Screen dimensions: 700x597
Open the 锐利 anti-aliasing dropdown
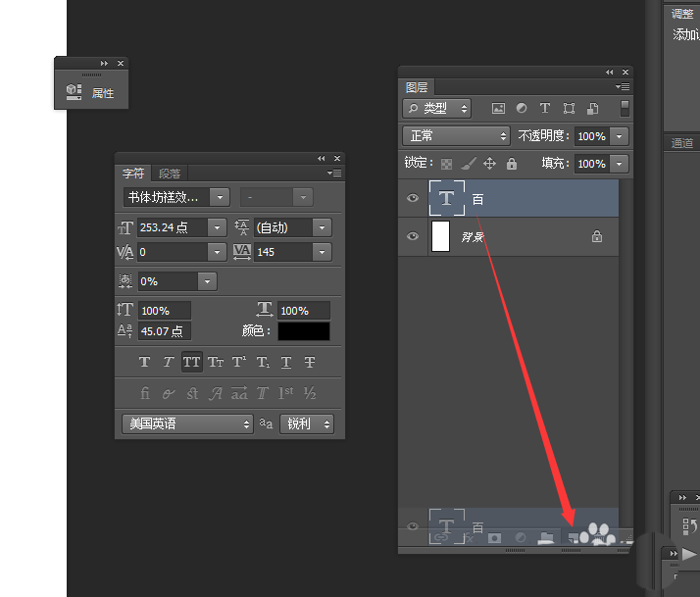coord(307,423)
